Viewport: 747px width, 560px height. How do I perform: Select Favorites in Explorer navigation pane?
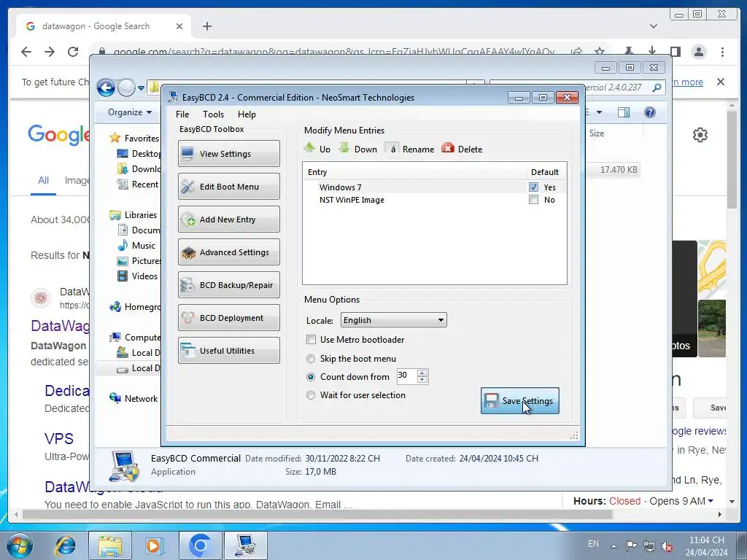tap(142, 138)
